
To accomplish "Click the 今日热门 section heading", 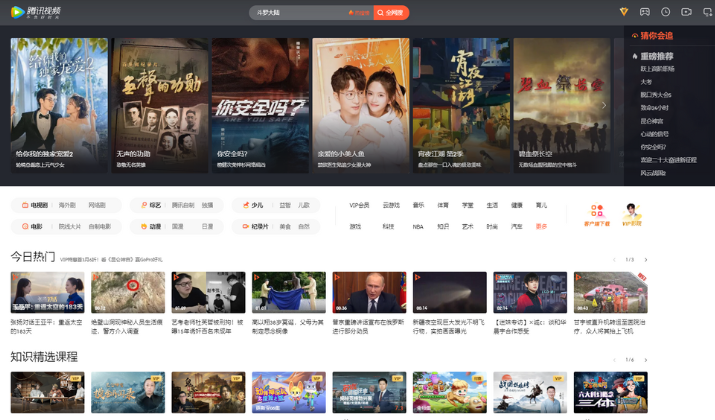I will (x=33, y=257).
